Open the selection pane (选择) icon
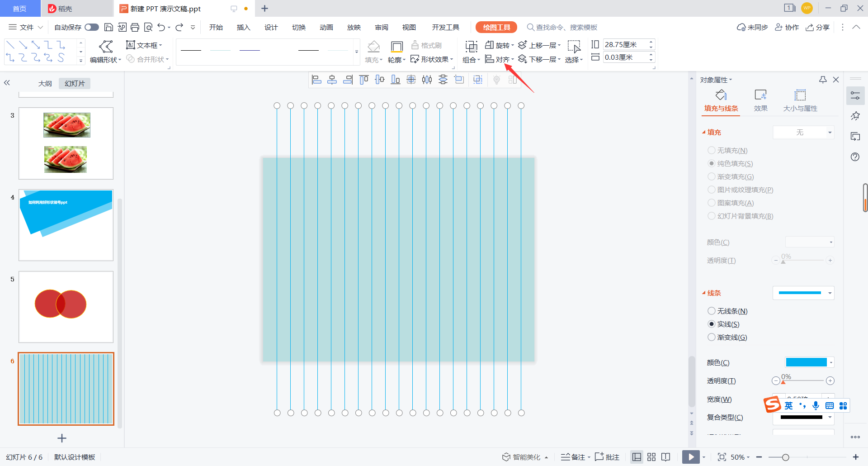Image resolution: width=868 pixels, height=466 pixels. coord(574,47)
